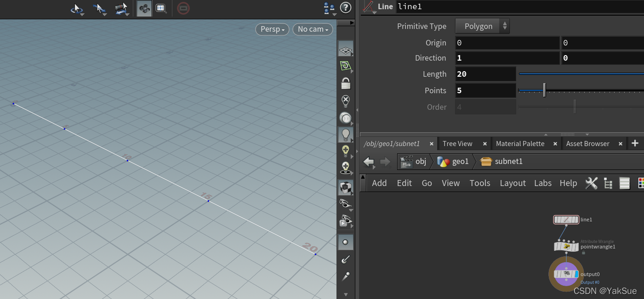Image resolution: width=644 pixels, height=299 pixels.
Task: Click the Direction X value field
Action: click(507, 58)
